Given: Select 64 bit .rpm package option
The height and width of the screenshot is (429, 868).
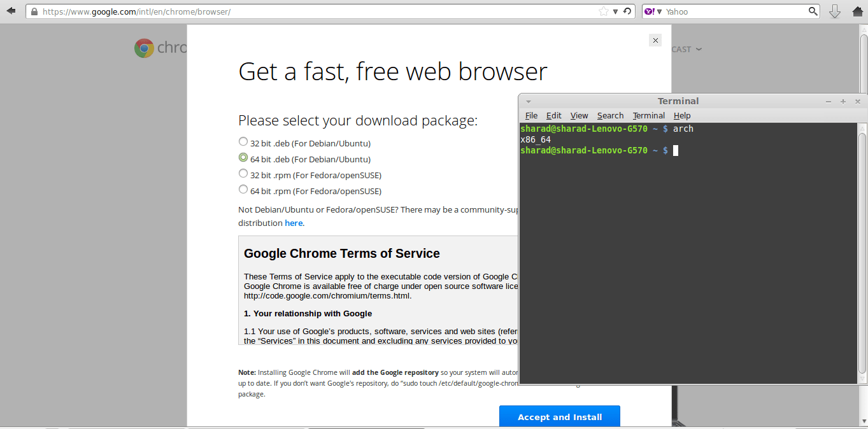Looking at the screenshot, I should (x=243, y=189).
